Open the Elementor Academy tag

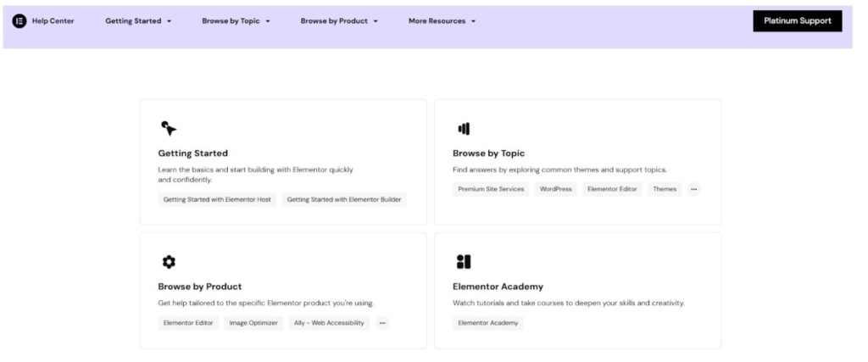point(487,323)
